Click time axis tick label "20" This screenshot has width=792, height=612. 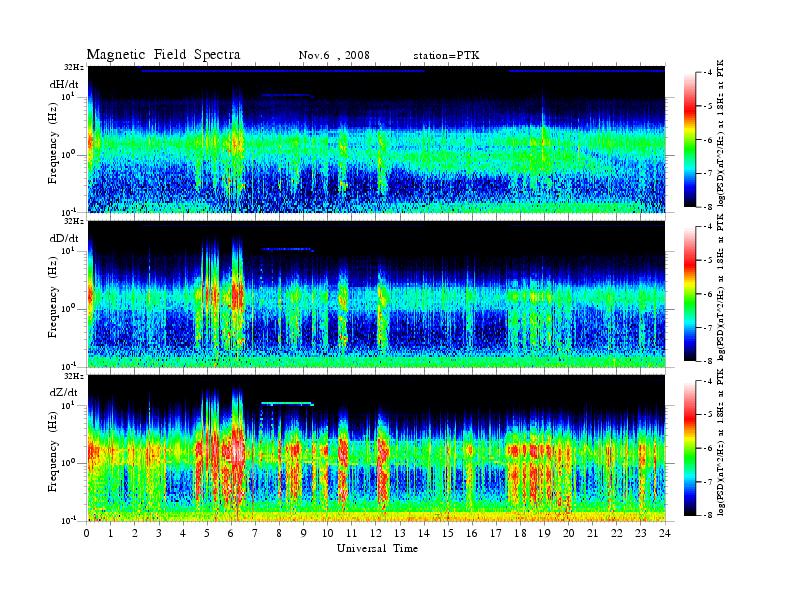click(568, 533)
